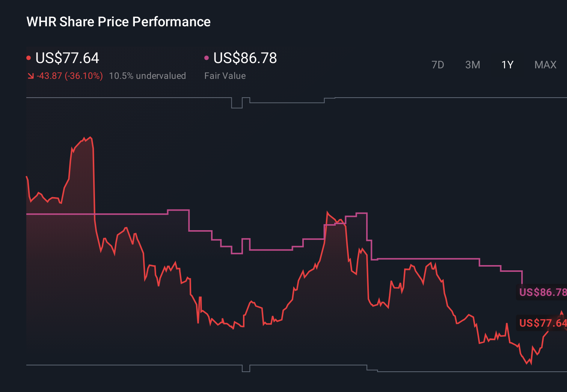The image size is (567, 392).
Task: Open the '10.5% undervalued' details
Action: click(148, 75)
